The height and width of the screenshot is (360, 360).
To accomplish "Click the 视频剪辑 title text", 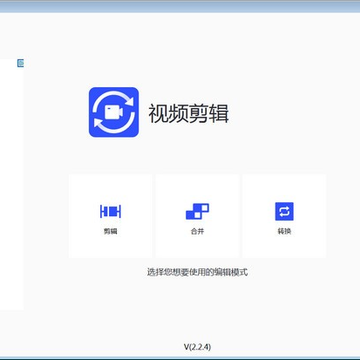I will pyautogui.click(x=189, y=113).
